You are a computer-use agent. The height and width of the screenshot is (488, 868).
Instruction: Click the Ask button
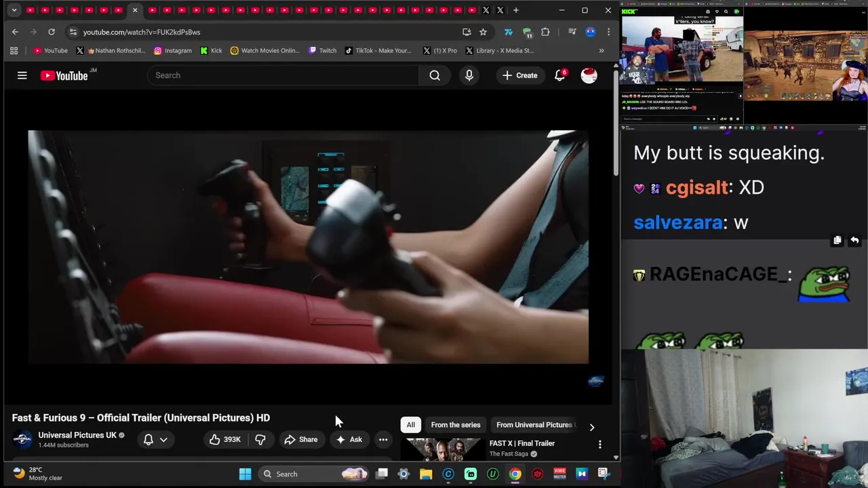coord(349,439)
